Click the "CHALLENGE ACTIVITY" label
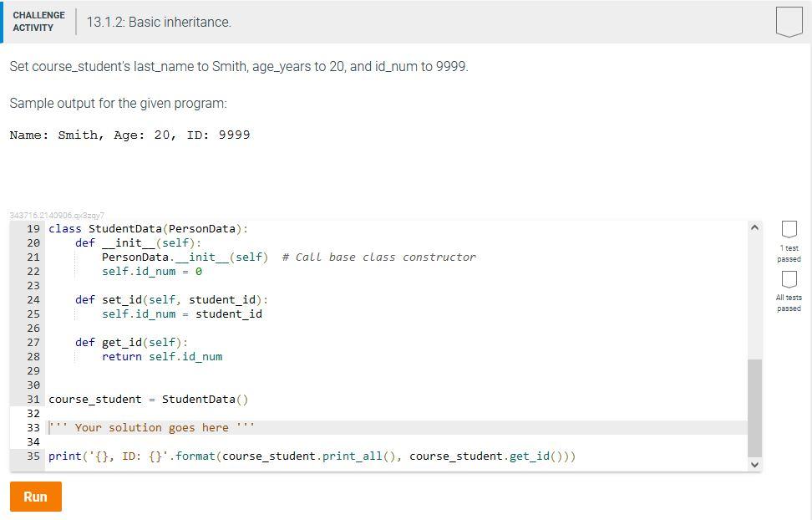The image size is (812, 520). 38,20
